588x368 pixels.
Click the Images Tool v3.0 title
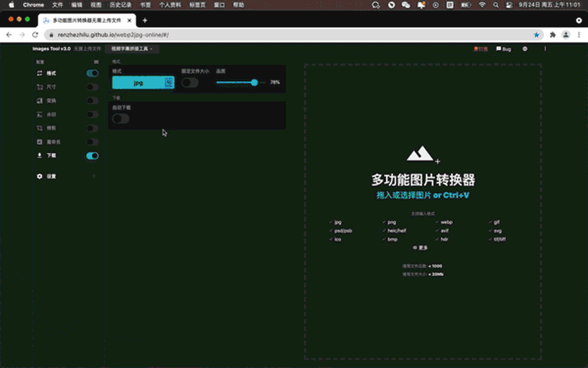point(51,49)
